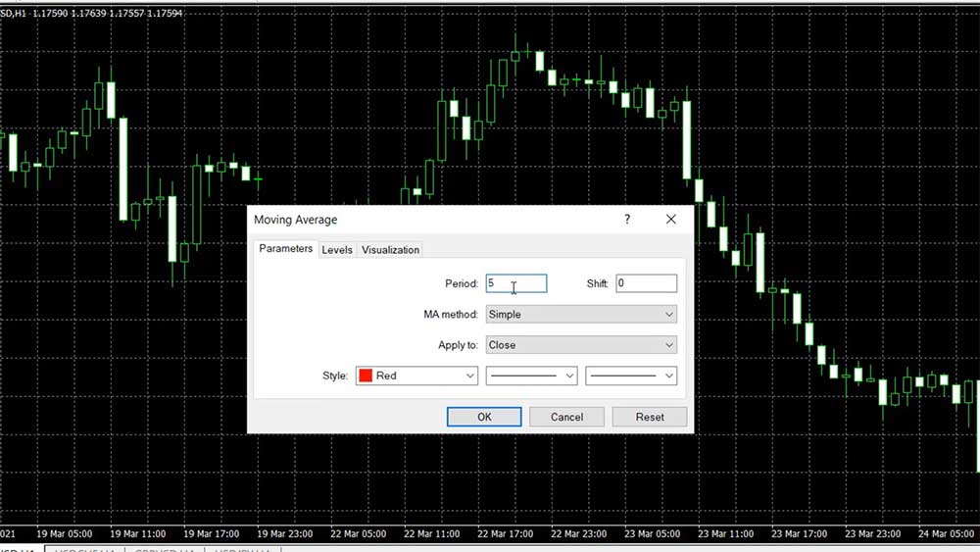Open the line width dropdown
Image resolution: width=980 pixels, height=552 pixels.
coord(631,376)
